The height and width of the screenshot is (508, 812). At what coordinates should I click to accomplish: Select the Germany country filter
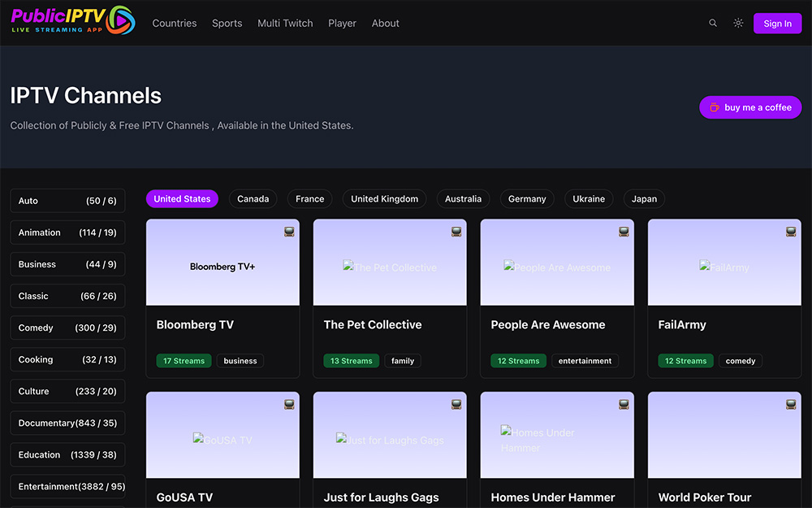pyautogui.click(x=527, y=199)
